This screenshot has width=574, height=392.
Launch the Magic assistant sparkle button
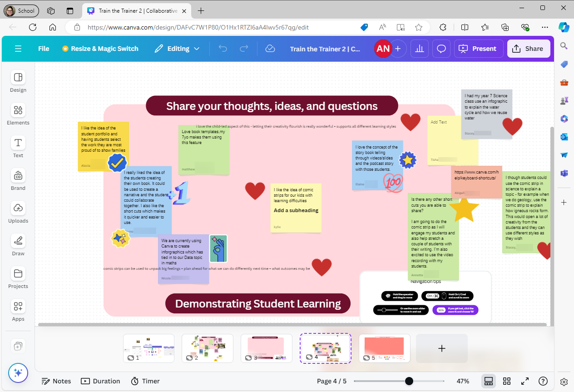pyautogui.click(x=18, y=373)
